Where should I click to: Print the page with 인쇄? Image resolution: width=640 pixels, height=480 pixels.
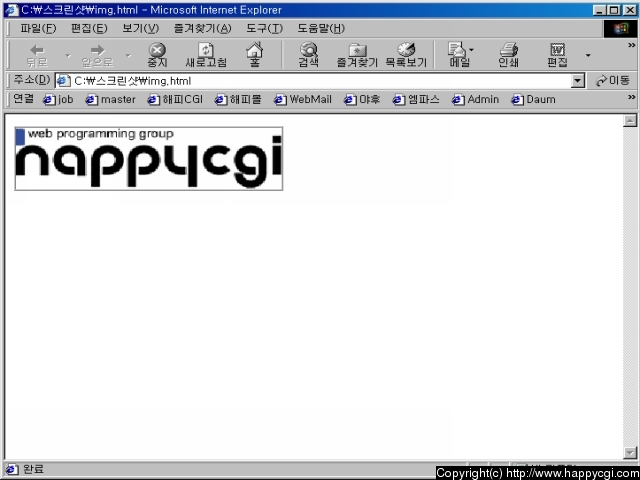[509, 55]
